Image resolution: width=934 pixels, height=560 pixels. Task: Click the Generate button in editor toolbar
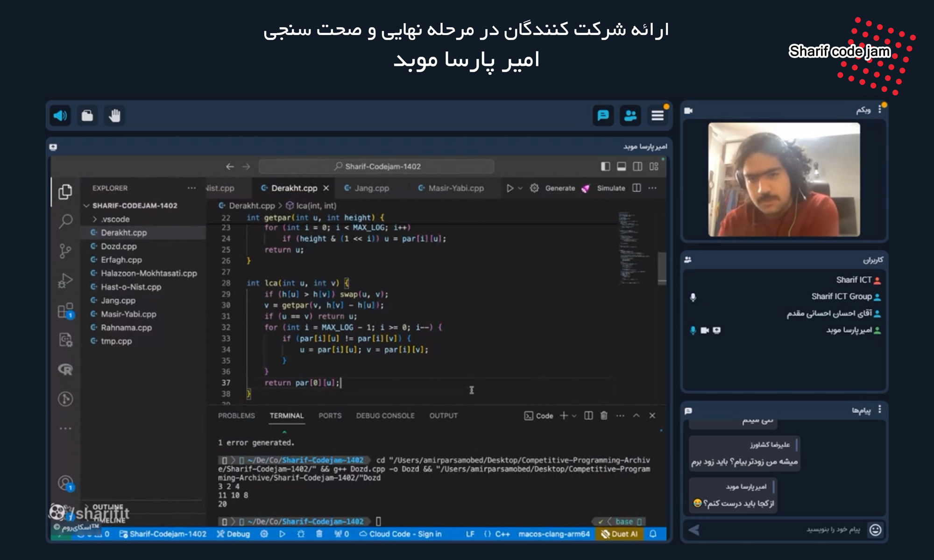point(560,188)
